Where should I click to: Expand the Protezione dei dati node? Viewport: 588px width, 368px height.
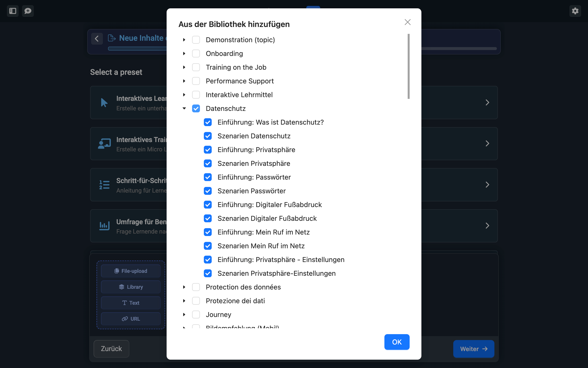click(x=184, y=301)
